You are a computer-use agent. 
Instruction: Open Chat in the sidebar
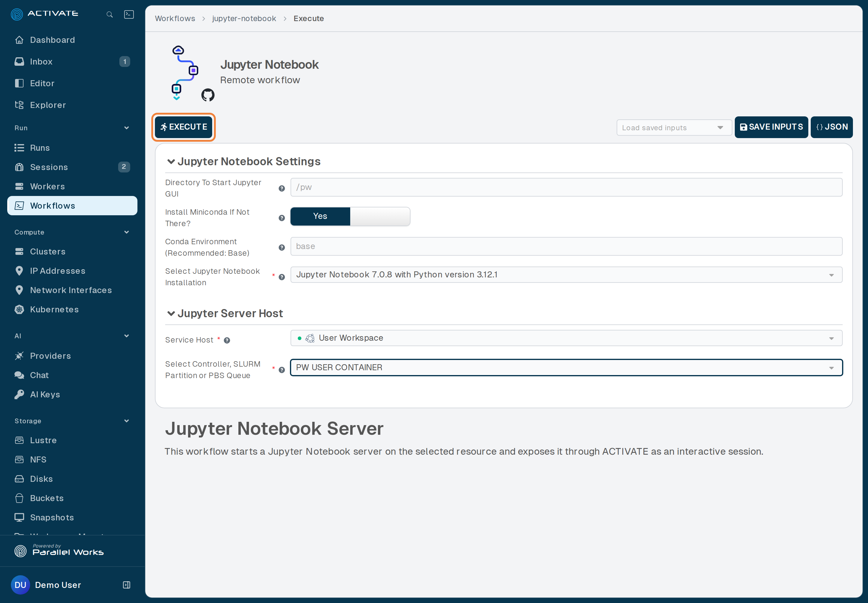[72, 375]
